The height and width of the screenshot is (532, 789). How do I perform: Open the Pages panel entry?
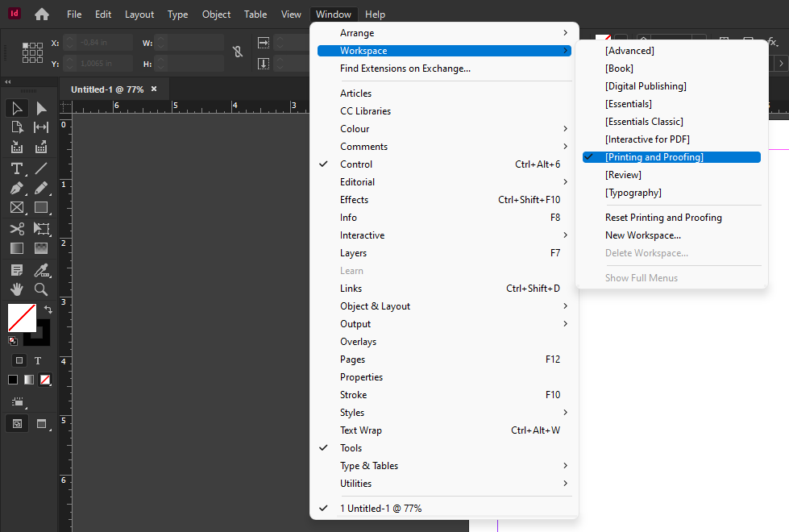tap(444, 360)
